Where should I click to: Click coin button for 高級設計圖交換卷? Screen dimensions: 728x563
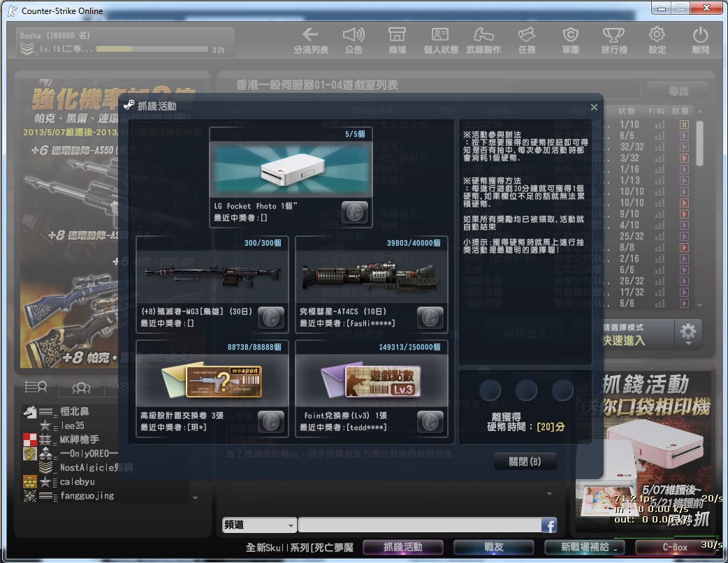pos(271,422)
